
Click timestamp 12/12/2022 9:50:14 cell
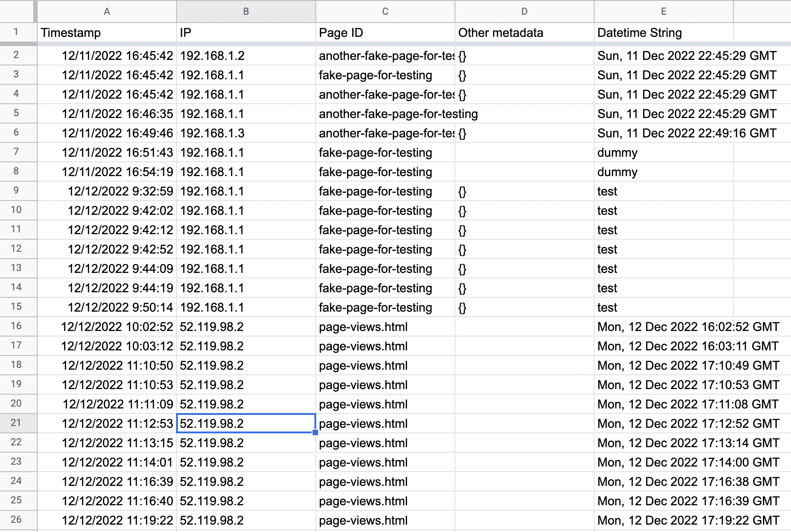tap(107, 307)
